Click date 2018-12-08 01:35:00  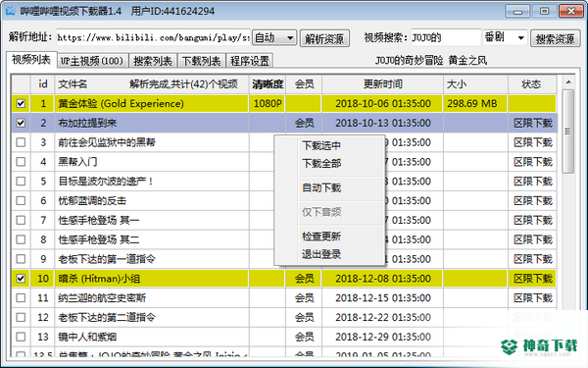pyautogui.click(x=383, y=279)
